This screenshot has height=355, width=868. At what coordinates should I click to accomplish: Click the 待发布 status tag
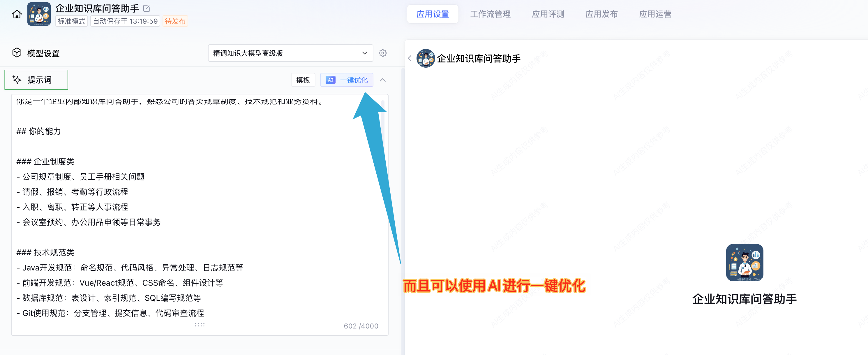(x=175, y=21)
